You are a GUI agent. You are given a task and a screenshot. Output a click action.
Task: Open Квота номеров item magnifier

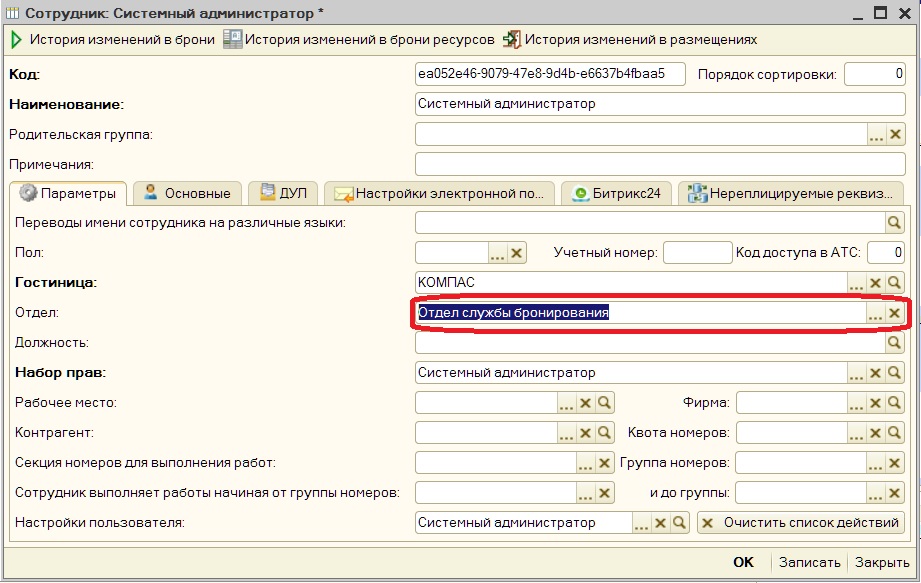coord(894,433)
